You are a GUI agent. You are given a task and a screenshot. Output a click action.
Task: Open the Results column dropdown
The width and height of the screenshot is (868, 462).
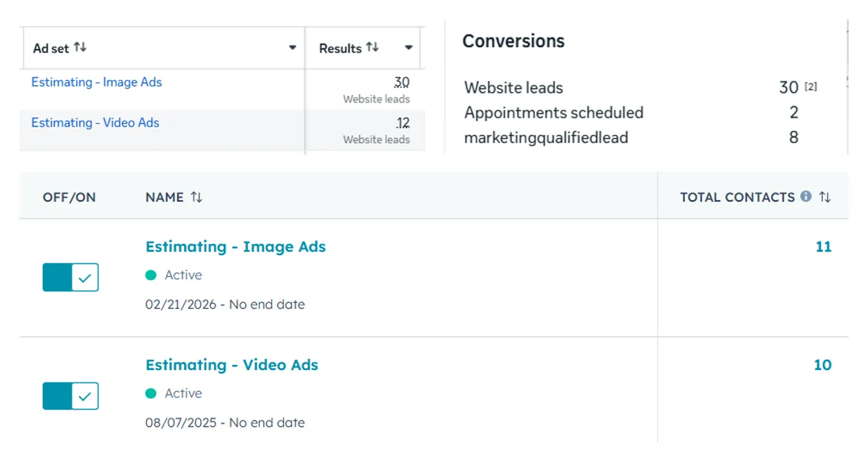pyautogui.click(x=408, y=48)
